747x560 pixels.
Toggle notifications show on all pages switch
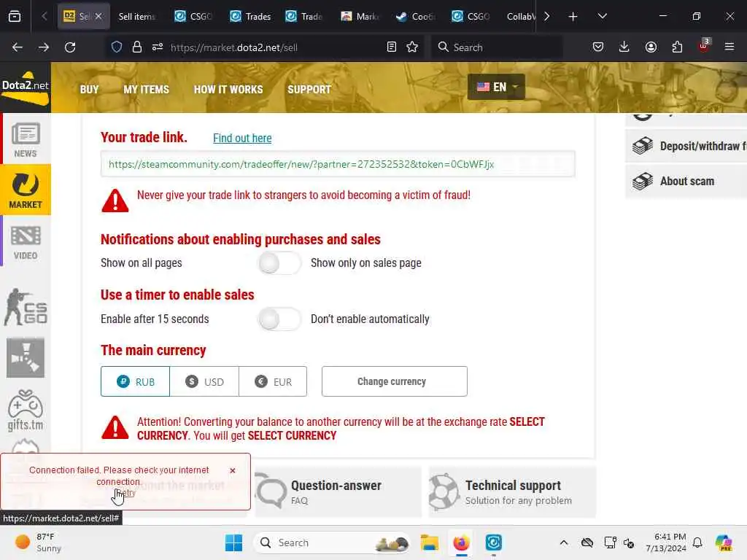click(279, 262)
